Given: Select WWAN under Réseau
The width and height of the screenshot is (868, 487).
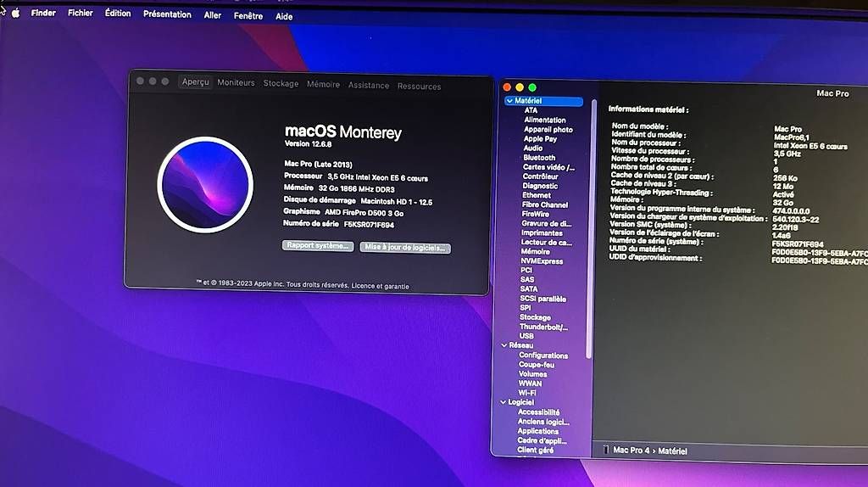Looking at the screenshot, I should [x=531, y=383].
